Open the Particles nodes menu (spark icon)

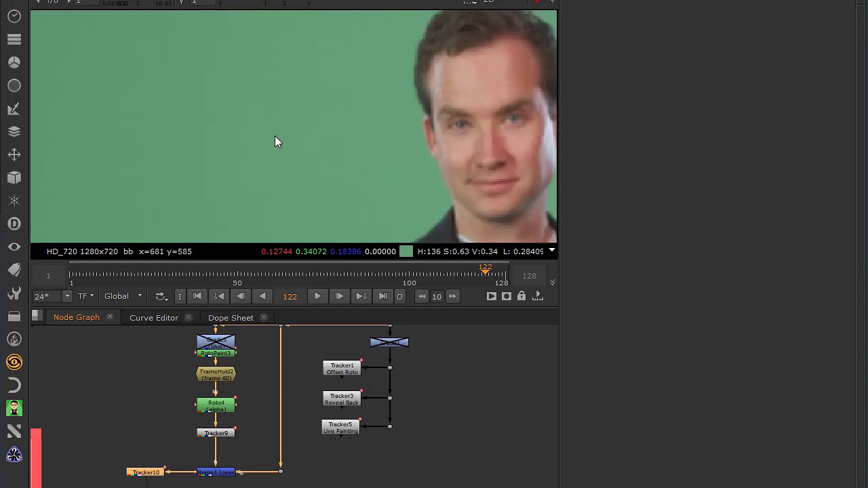pyautogui.click(x=14, y=201)
